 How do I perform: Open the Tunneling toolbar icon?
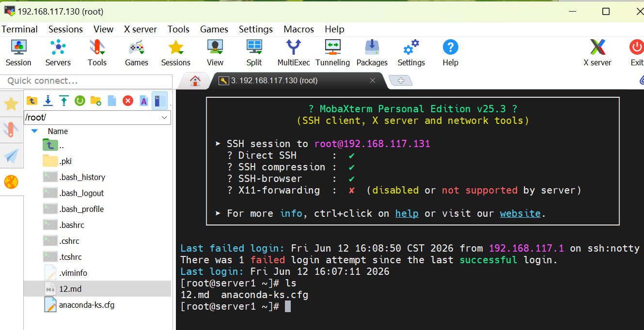[332, 53]
